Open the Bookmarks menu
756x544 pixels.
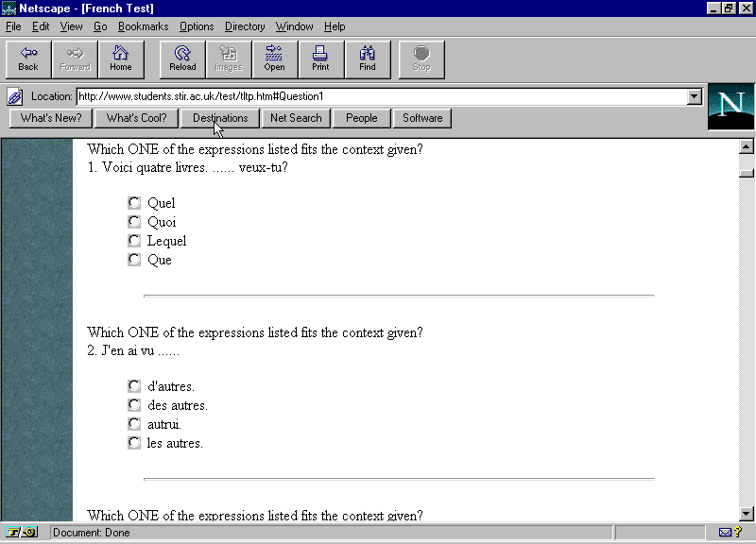143,26
